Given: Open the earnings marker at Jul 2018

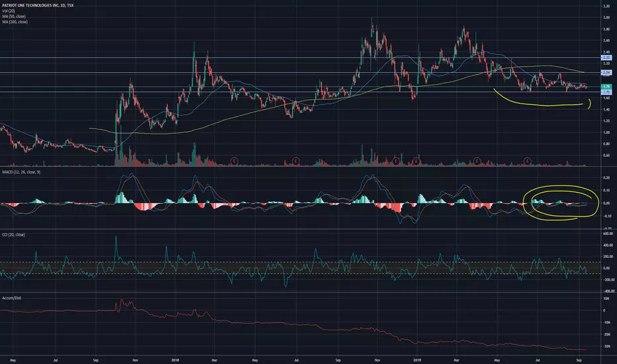Looking at the screenshot, I should [x=296, y=161].
